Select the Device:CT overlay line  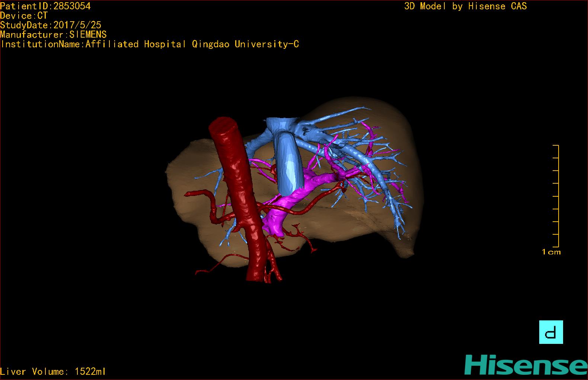(x=24, y=16)
